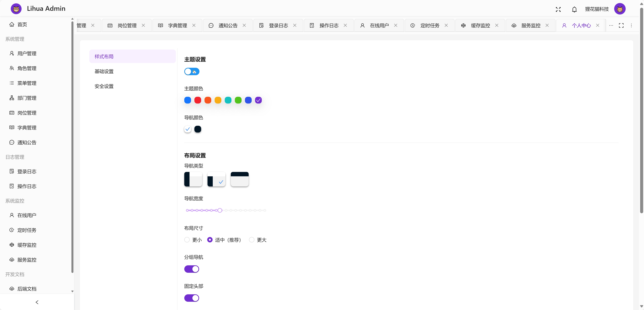This screenshot has width=644, height=310.
Task: Close the 岗位管理 tab
Action: [143, 25]
